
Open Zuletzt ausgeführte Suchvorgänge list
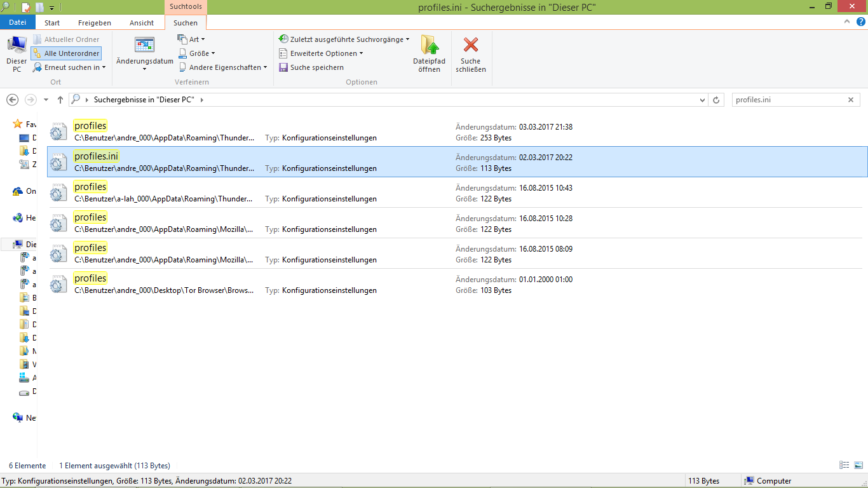(344, 39)
